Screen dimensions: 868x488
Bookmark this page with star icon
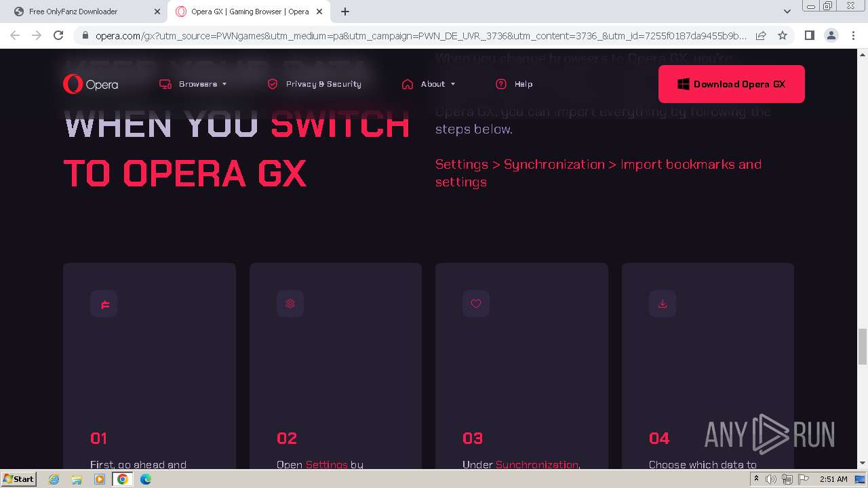point(783,35)
